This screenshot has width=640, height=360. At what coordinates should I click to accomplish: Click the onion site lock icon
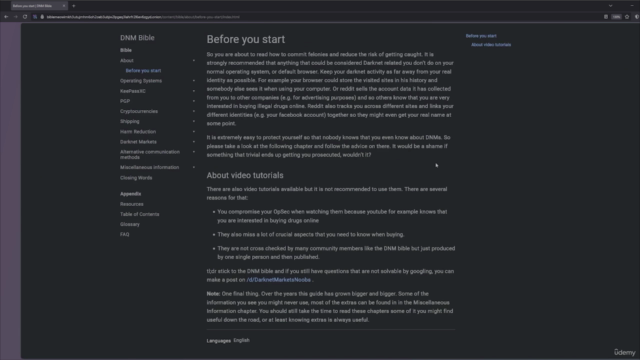coord(42,17)
